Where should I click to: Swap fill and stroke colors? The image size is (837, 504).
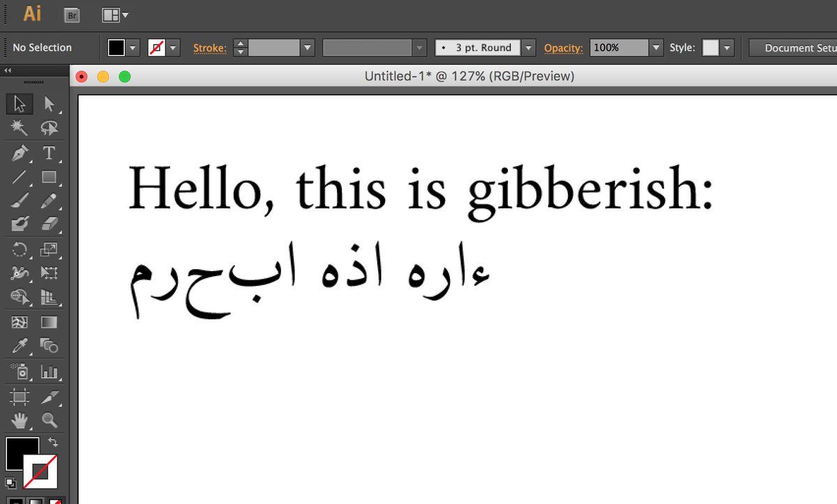(x=53, y=443)
